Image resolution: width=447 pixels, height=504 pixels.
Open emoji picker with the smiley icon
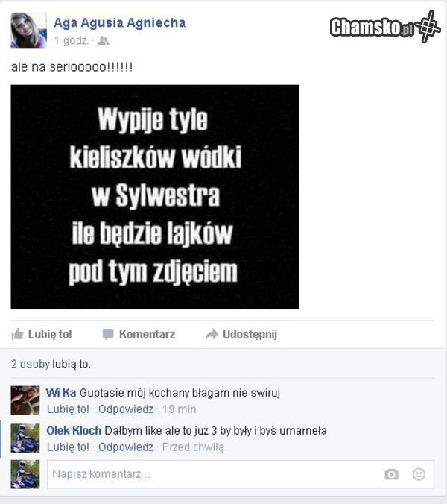pyautogui.click(x=419, y=474)
